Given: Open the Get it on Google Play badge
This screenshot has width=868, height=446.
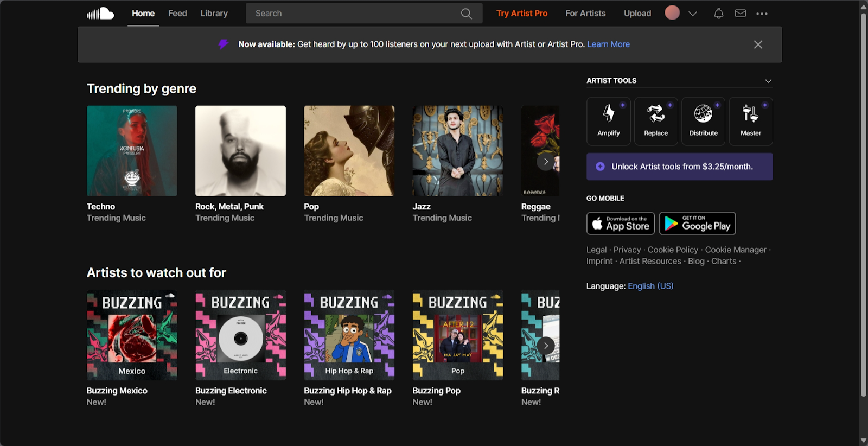Looking at the screenshot, I should click(697, 224).
